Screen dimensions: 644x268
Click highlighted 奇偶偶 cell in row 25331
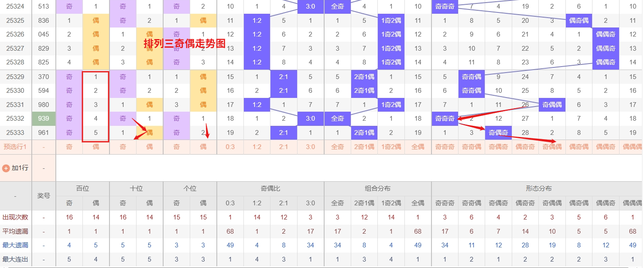552,105
